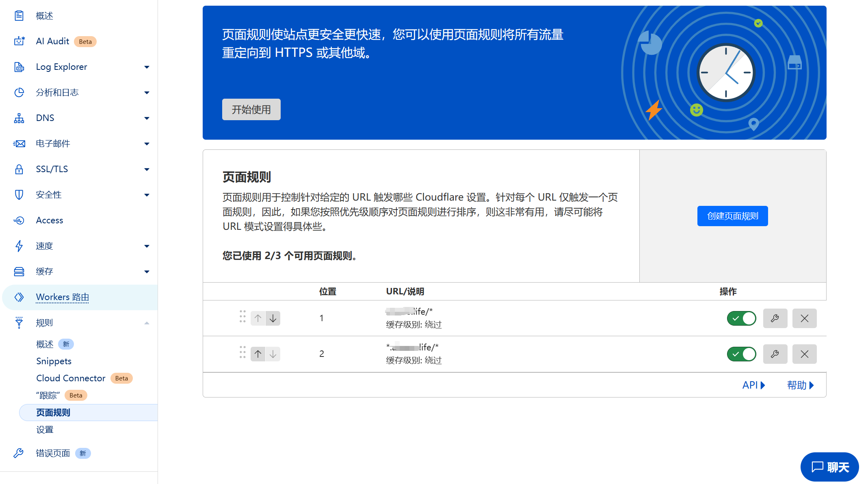868x484 pixels.
Task: Click the 您已使用 2/3 个可用页面规则 text
Action: coord(290,256)
